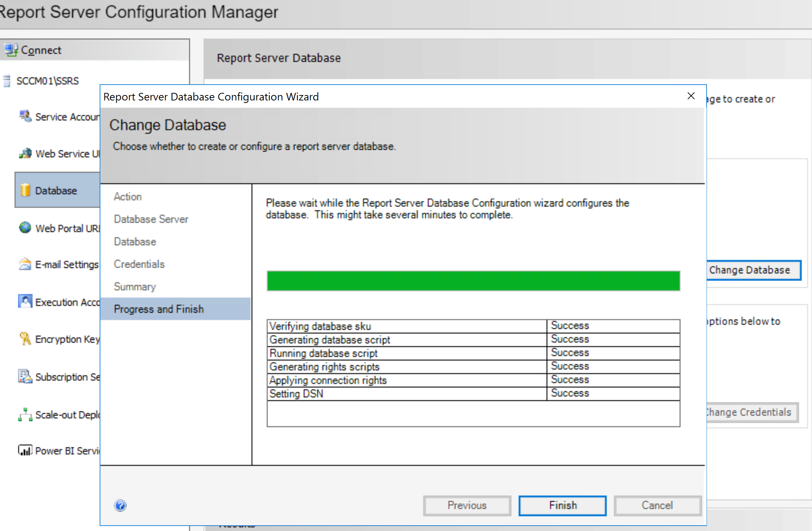Open Web Portal URL settings
Screen dimensions: 812x531
(x=61, y=228)
